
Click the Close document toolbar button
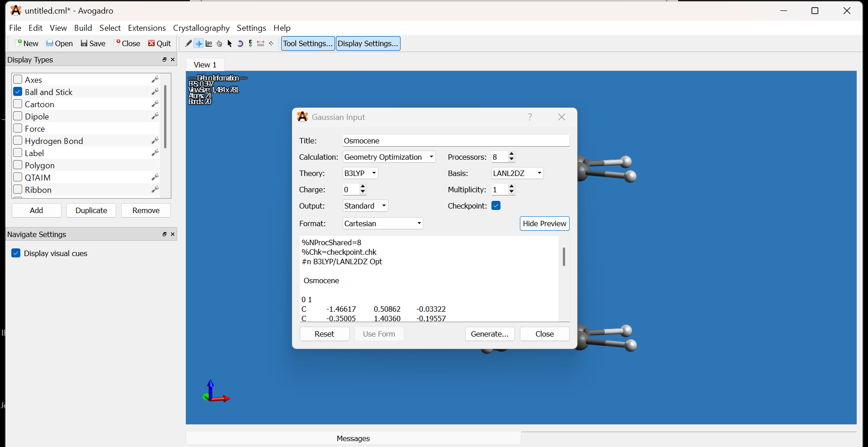click(127, 43)
